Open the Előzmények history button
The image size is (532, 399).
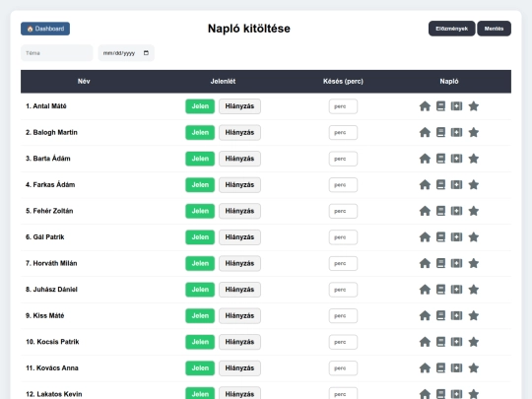coord(451,29)
